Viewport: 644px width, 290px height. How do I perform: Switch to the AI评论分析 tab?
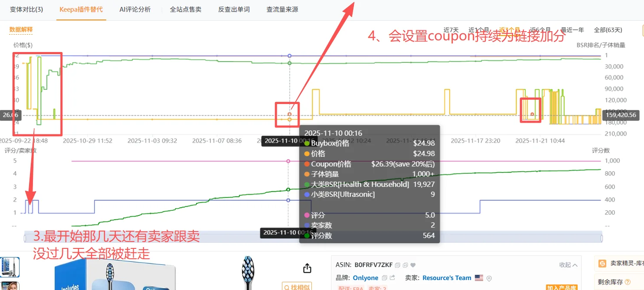click(x=135, y=10)
